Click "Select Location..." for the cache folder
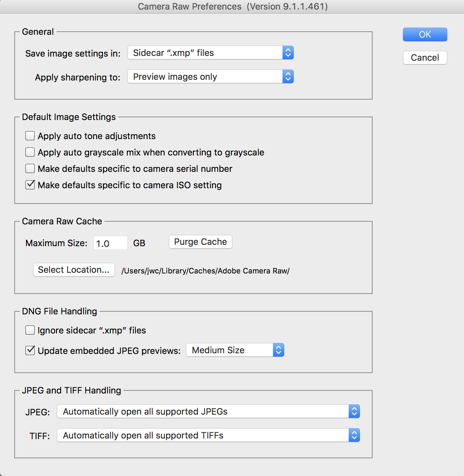This screenshot has height=476, width=464. pyautogui.click(x=74, y=270)
